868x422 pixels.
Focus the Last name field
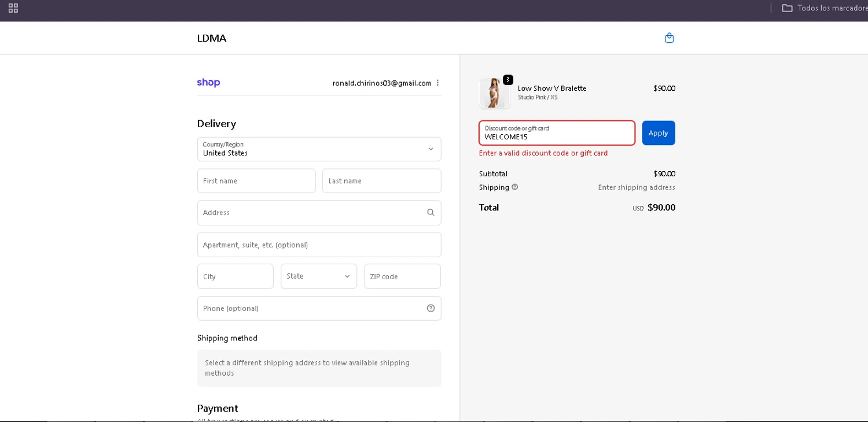[x=382, y=181]
